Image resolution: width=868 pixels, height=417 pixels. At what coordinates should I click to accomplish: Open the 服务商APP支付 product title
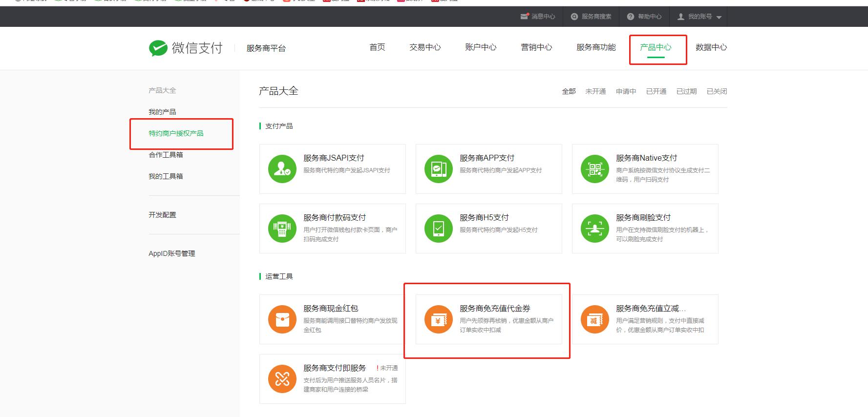click(487, 158)
